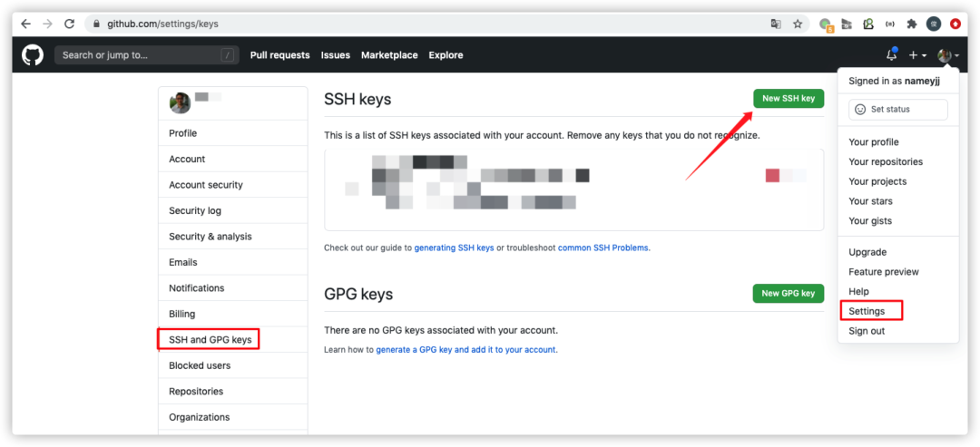
Task: Click the browser forward arrow
Action: coord(47,24)
